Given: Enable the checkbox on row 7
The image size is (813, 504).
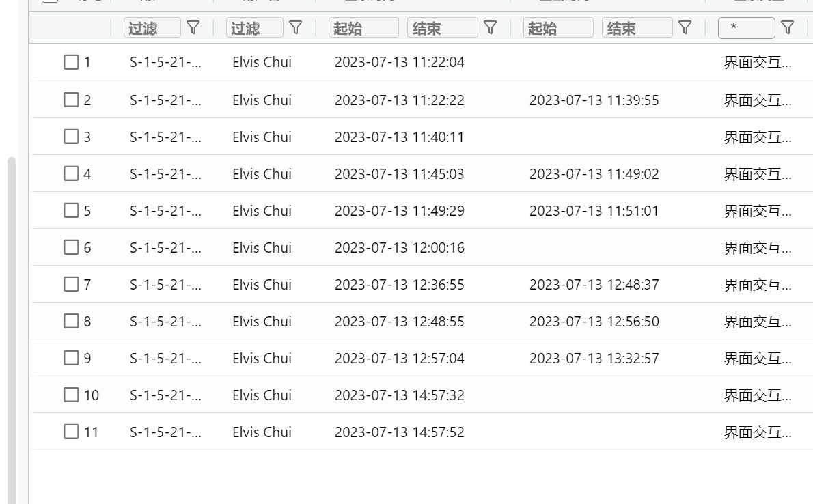Looking at the screenshot, I should (x=71, y=283).
